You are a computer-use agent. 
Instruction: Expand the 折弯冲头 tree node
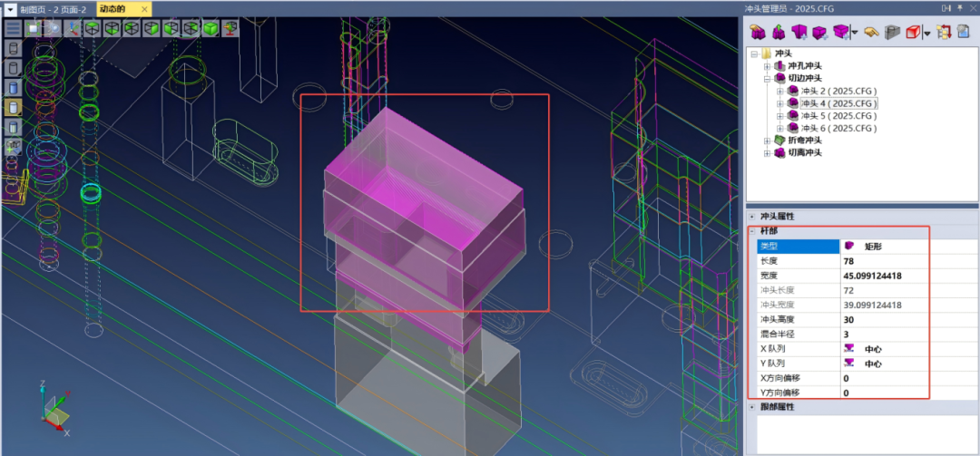767,141
